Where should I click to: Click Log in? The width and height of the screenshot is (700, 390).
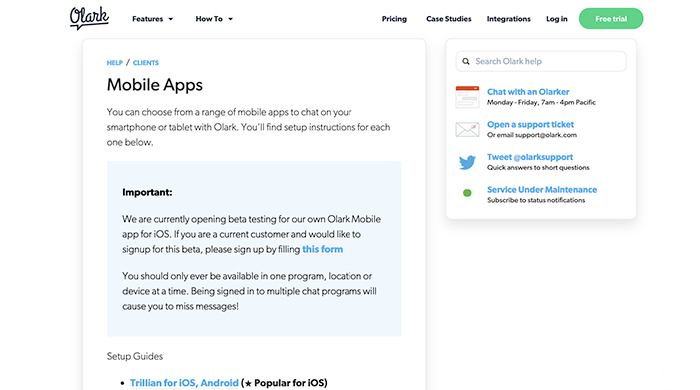pos(557,19)
